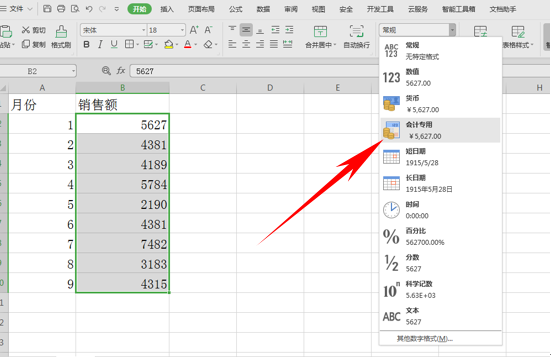Open Print Preview icon

coord(75,9)
